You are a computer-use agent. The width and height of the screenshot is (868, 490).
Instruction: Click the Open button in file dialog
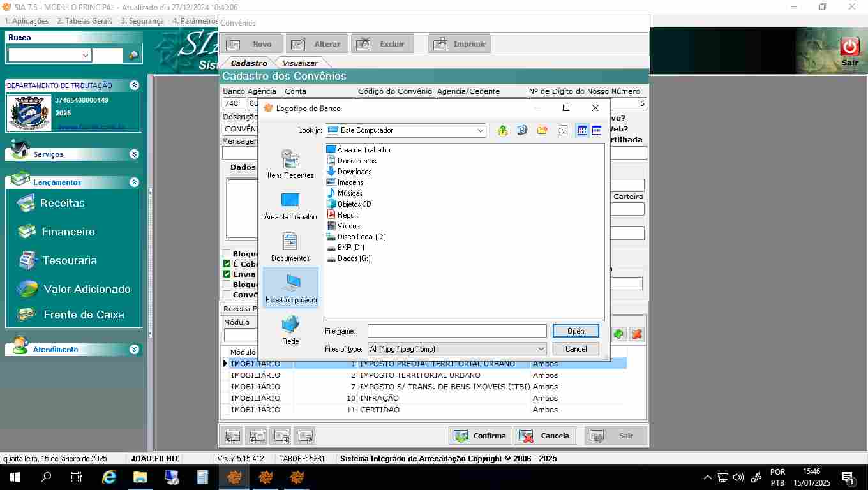576,331
